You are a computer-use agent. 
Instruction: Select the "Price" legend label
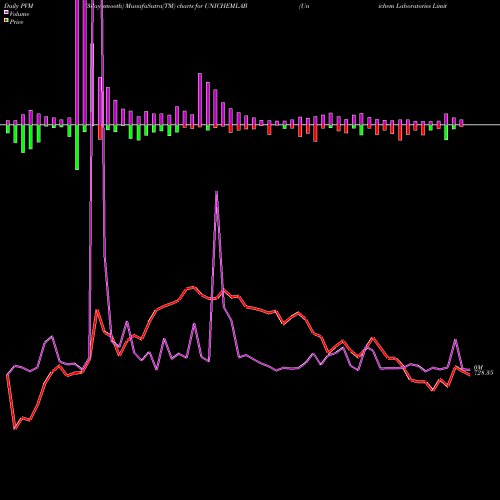click(x=16, y=22)
